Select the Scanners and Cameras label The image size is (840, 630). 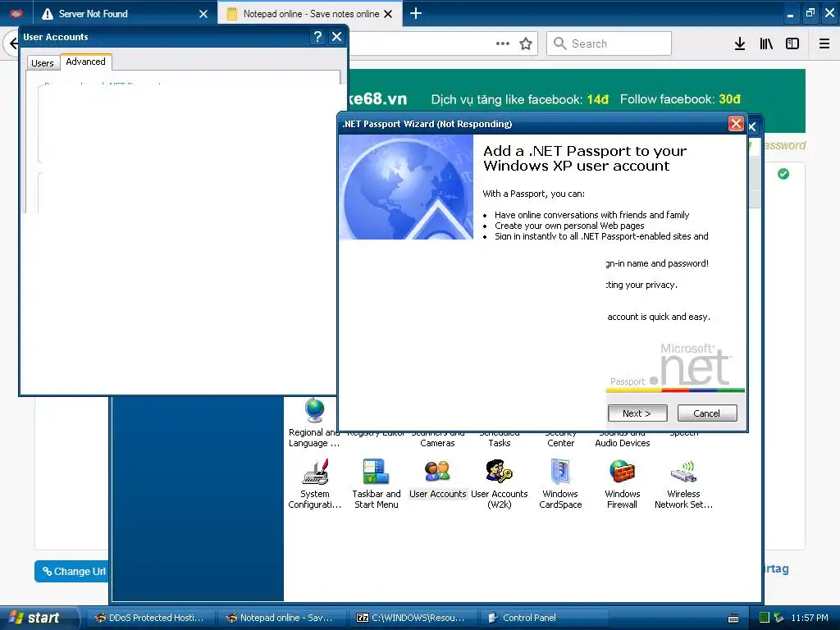438,438
